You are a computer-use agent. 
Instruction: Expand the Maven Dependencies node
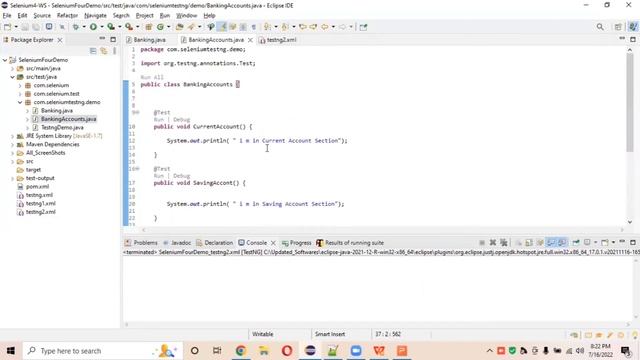pyautogui.click(x=13, y=144)
